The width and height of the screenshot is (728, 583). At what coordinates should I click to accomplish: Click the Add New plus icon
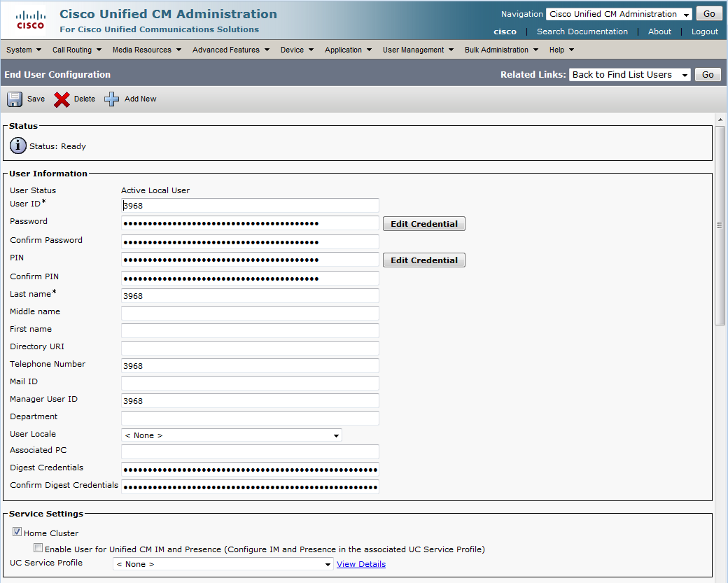pos(112,99)
